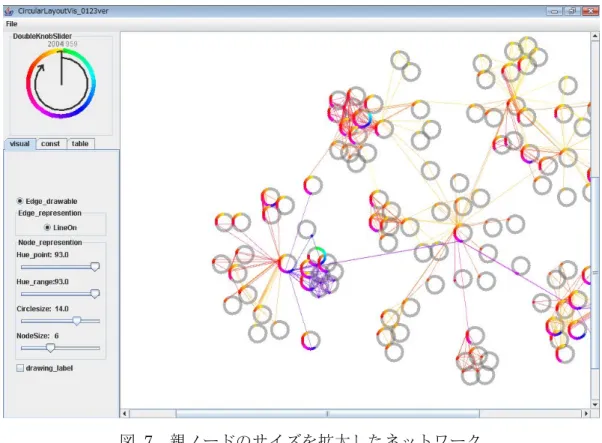The width and height of the screenshot is (602, 443).
Task: Click the horizontal scrollbar thumb
Action: [327, 413]
